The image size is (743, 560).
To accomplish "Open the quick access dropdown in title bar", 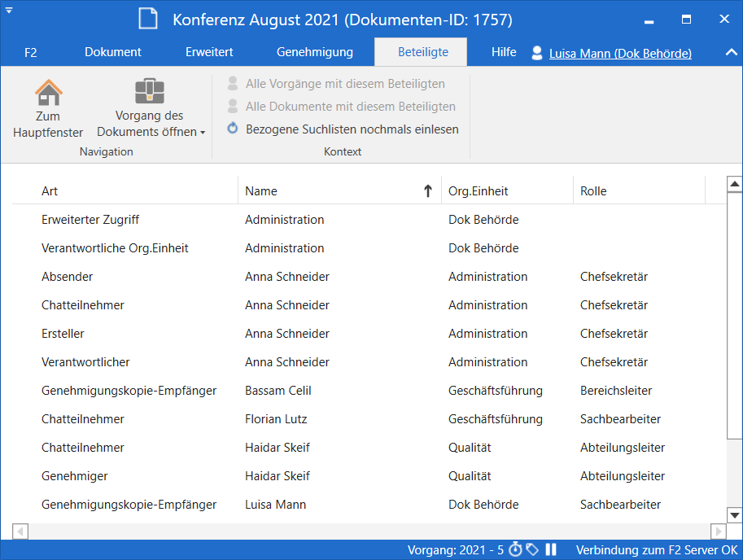I will tap(9, 10).
